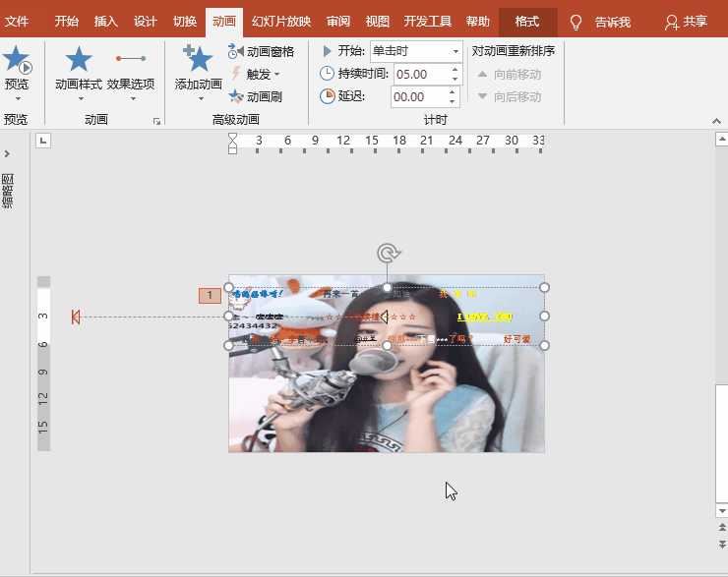The width and height of the screenshot is (728, 577).
Task: Click the Preview star icon
Action: pos(17,59)
